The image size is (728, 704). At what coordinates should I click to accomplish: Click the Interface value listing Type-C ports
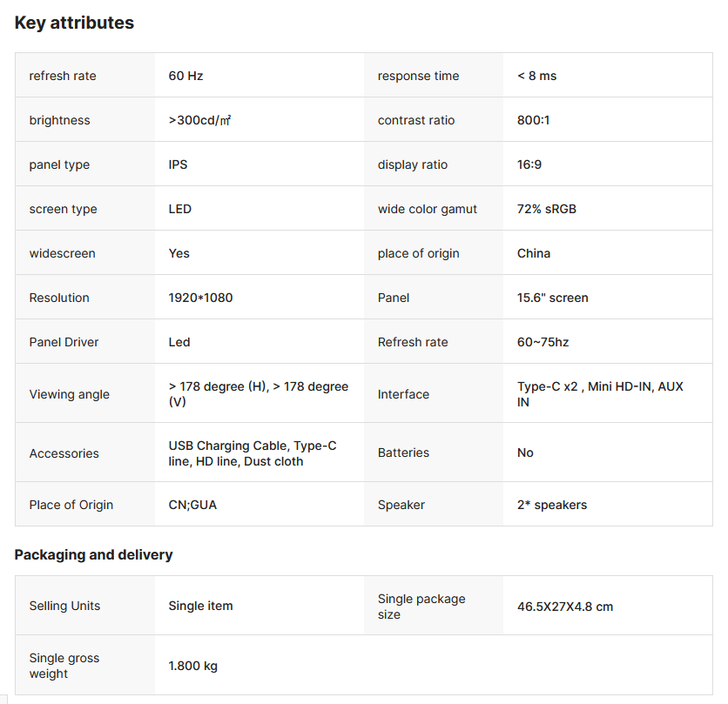(600, 394)
